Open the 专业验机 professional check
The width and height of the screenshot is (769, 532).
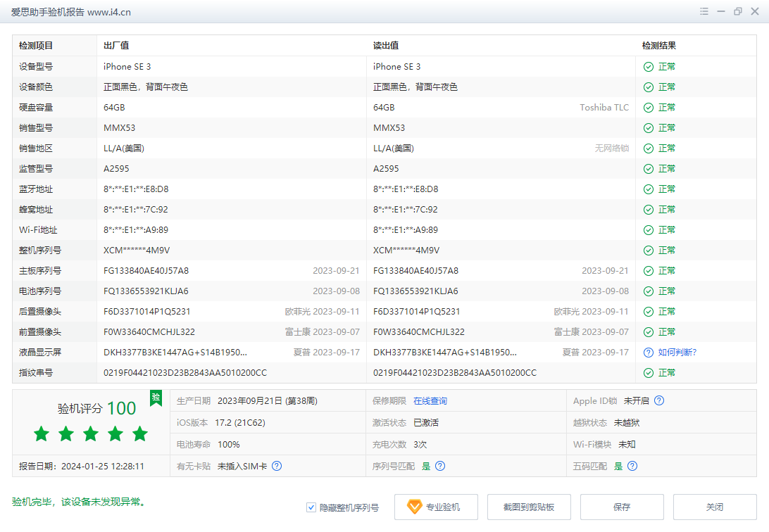(436, 507)
